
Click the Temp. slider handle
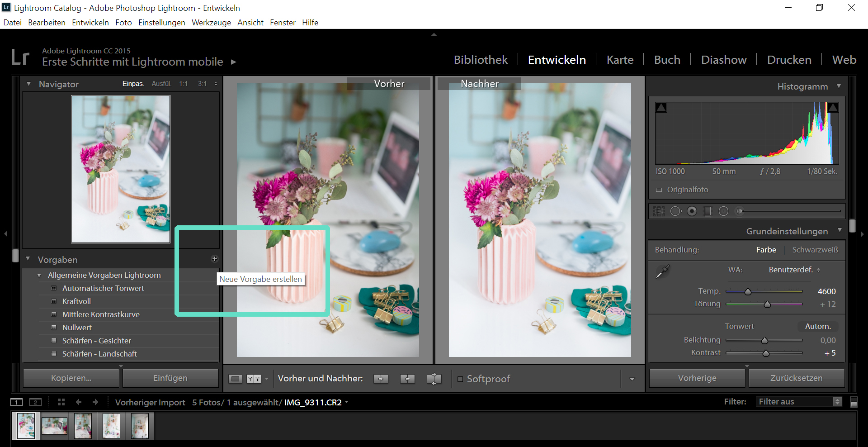click(x=748, y=292)
